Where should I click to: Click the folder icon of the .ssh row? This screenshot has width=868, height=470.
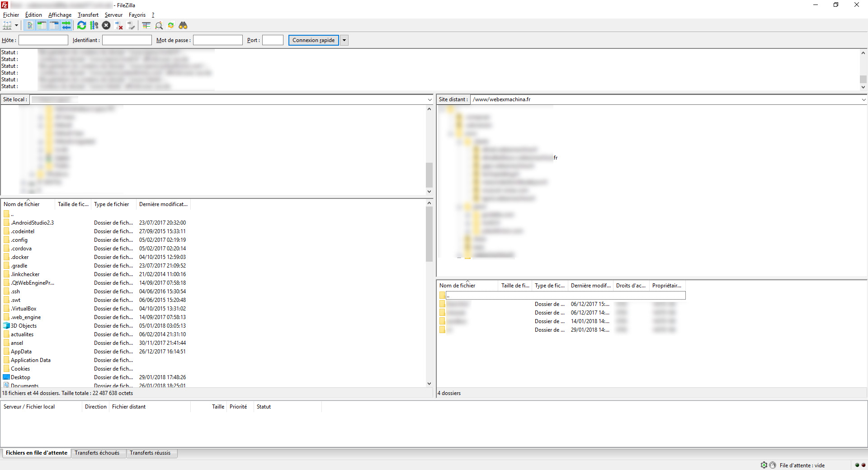pos(6,291)
